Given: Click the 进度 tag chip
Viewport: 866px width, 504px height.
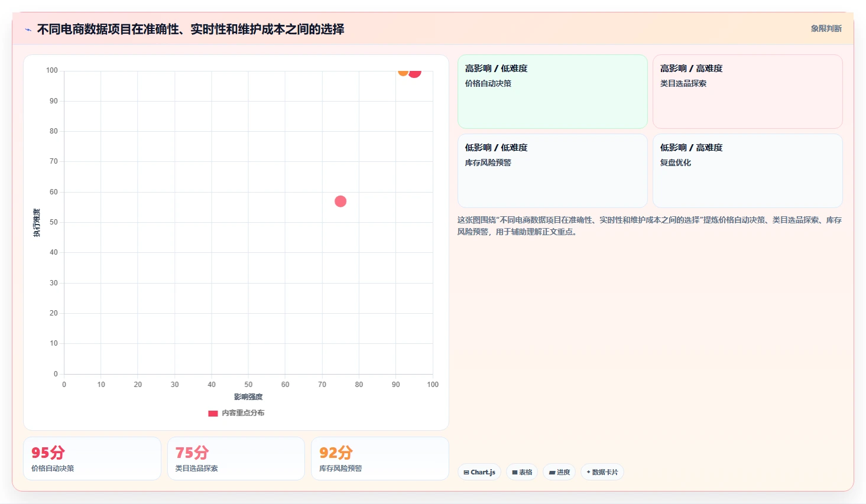Looking at the screenshot, I should coord(559,472).
